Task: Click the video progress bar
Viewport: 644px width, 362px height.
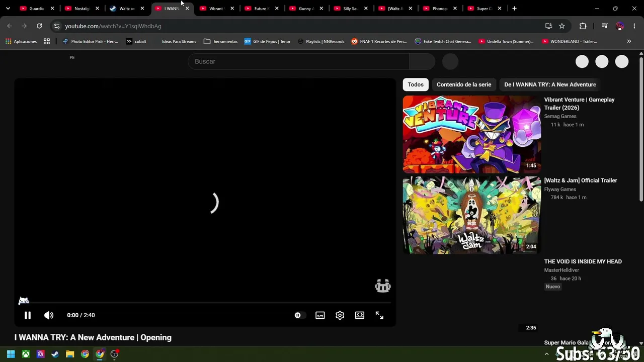Action: click(x=205, y=303)
